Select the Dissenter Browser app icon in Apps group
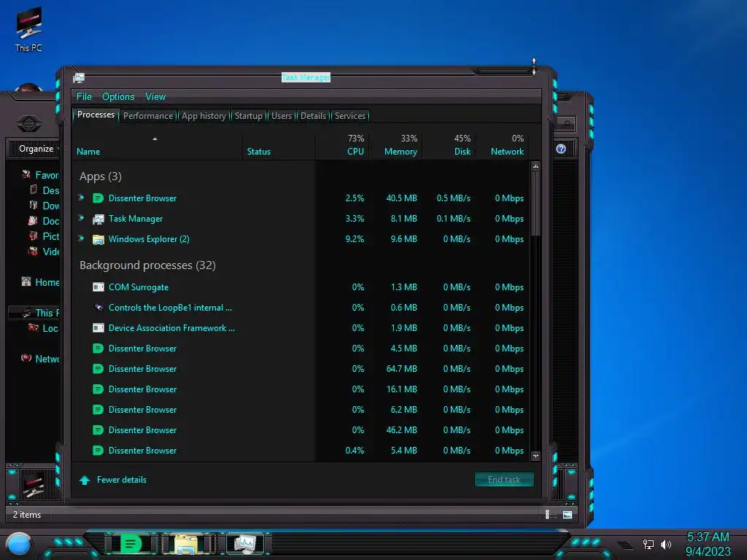This screenshot has width=747, height=560. coord(98,198)
